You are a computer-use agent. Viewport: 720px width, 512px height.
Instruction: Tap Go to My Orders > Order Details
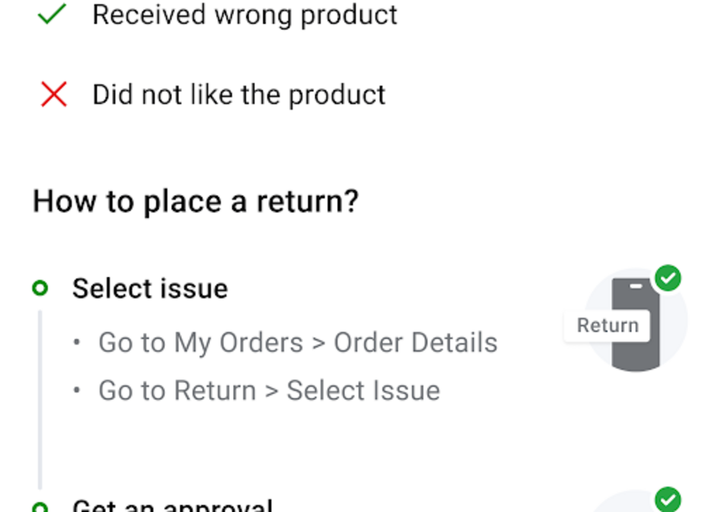click(x=297, y=343)
